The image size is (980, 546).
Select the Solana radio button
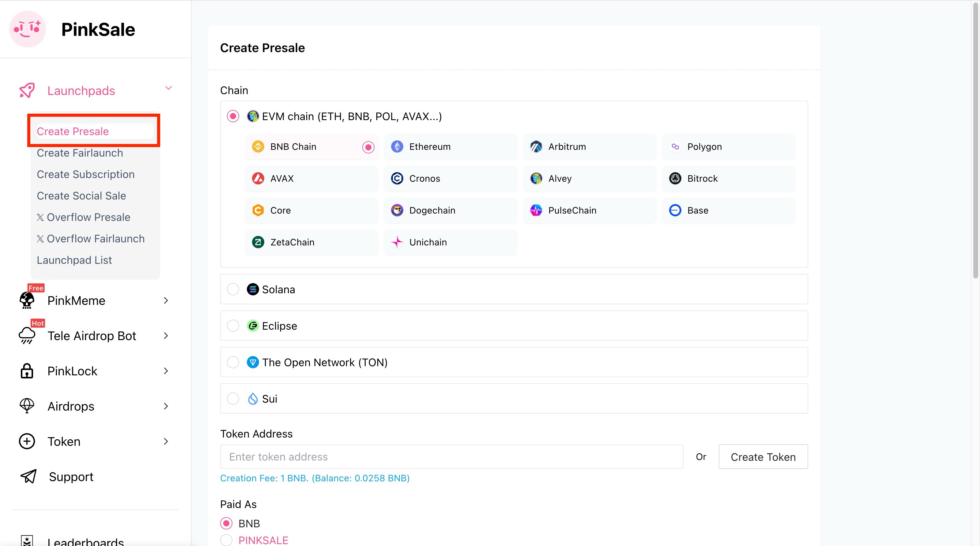pos(233,290)
